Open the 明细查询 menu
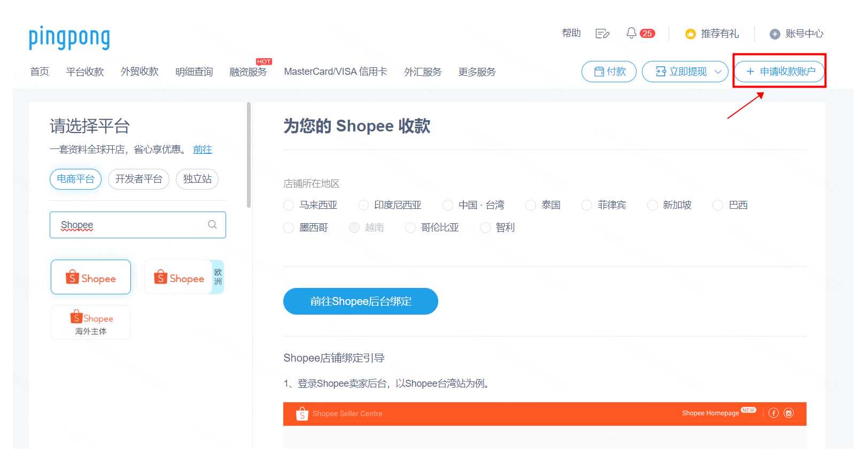The image size is (868, 461). tap(194, 72)
